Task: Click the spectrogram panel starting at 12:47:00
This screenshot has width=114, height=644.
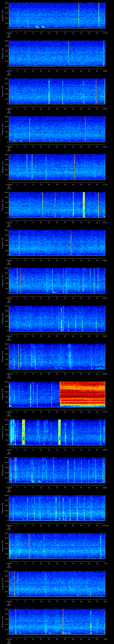Action: [x=57, y=53]
